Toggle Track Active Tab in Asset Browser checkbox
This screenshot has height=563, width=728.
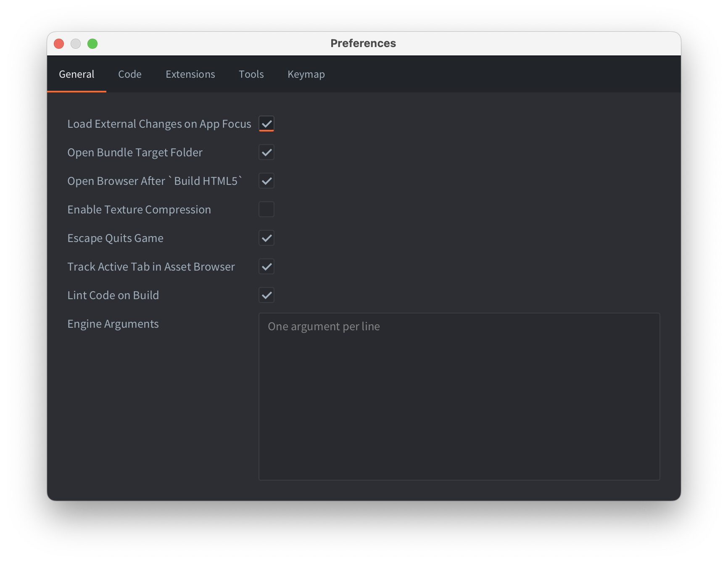pyautogui.click(x=266, y=267)
